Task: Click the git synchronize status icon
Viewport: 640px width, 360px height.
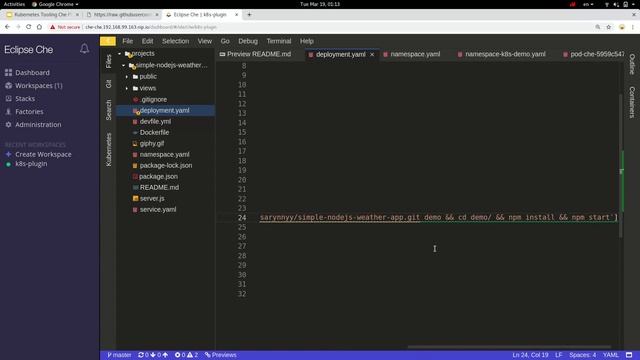Action: click(x=141, y=355)
